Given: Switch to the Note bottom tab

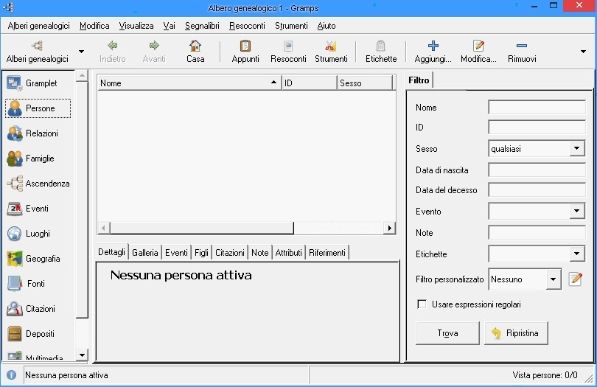Looking at the screenshot, I should 260,253.
